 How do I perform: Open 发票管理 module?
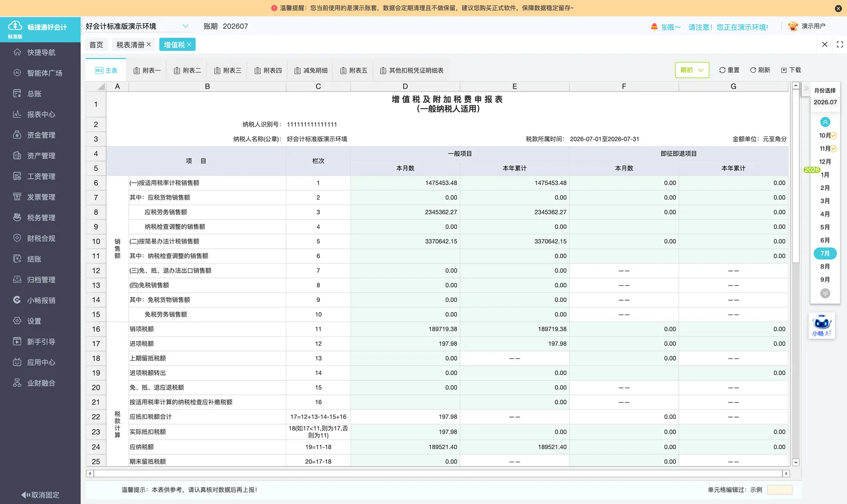(x=41, y=197)
